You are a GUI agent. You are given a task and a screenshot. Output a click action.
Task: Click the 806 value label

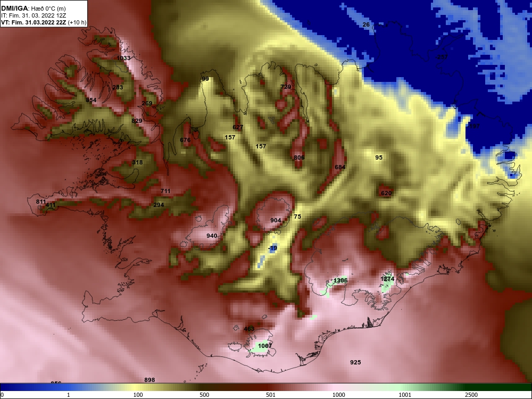[x=299, y=158]
